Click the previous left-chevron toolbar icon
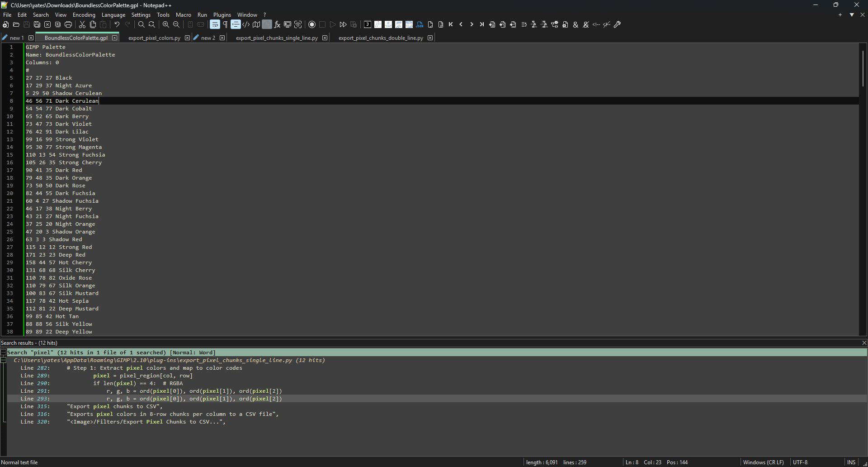Viewport: 868px width, 467px height. tap(461, 24)
